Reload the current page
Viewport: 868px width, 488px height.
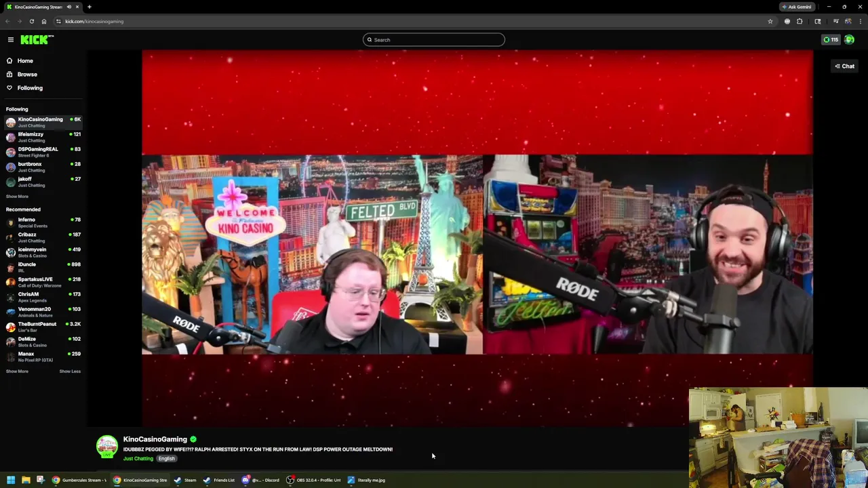(x=32, y=22)
